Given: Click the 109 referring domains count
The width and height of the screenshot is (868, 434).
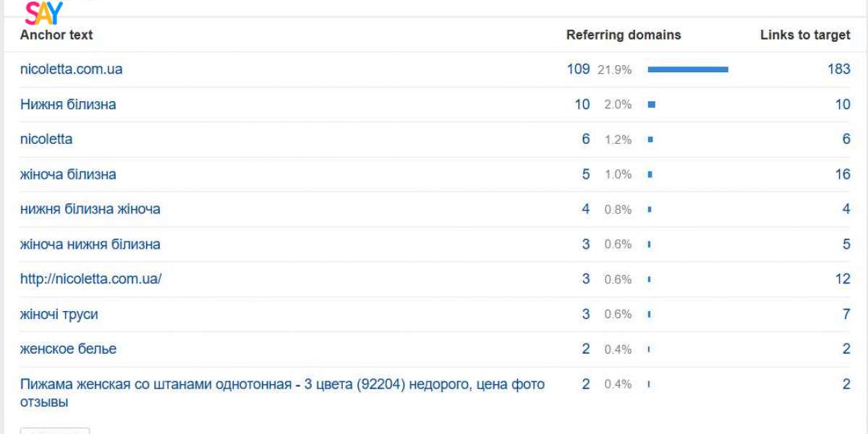Looking at the screenshot, I should point(578,69).
